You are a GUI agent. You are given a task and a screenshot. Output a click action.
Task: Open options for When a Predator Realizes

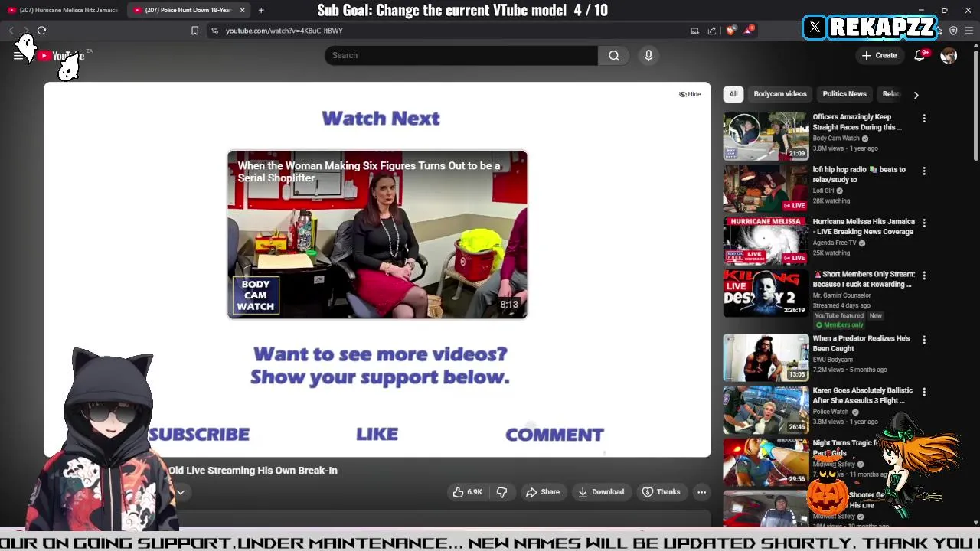924,340
